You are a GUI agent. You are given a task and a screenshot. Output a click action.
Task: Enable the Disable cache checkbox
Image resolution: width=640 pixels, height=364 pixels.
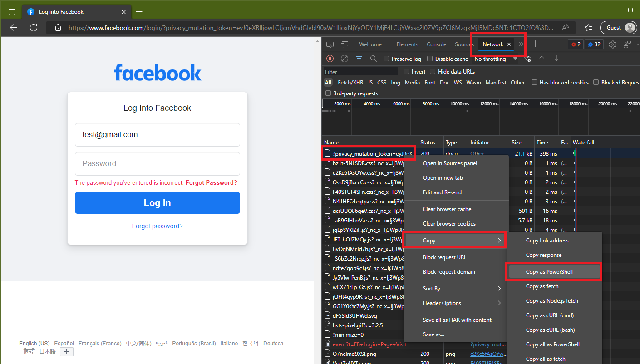(430, 59)
